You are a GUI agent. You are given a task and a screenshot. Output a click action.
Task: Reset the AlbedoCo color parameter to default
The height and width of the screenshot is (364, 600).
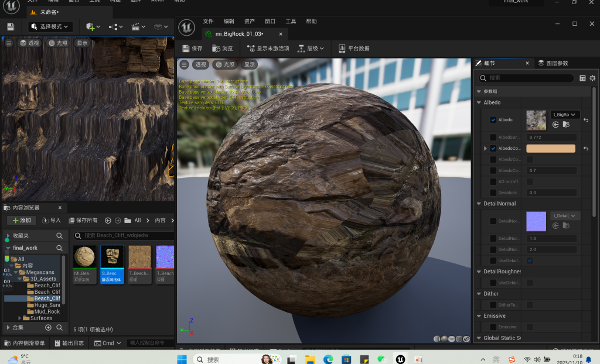click(x=586, y=149)
